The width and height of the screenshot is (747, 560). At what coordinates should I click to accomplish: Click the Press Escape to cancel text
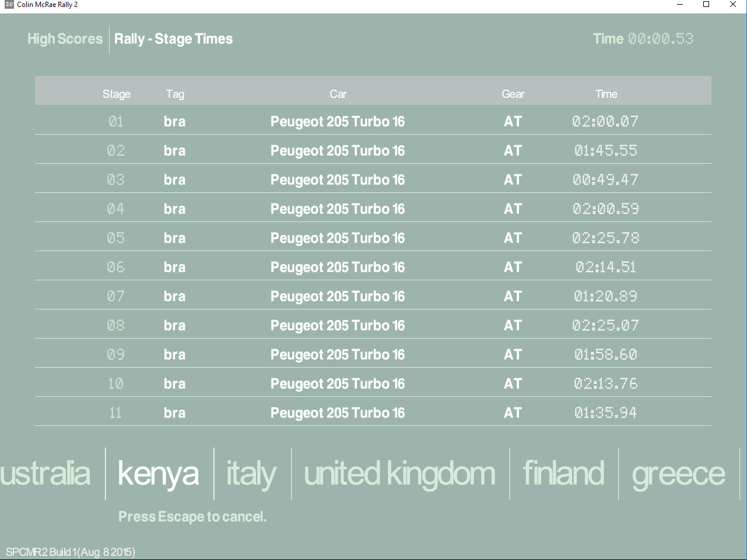tap(192, 517)
